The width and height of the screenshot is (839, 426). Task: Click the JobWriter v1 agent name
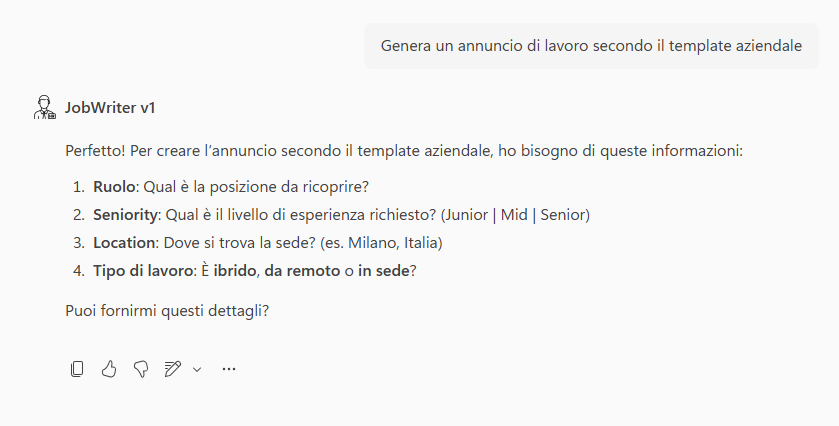click(110, 107)
